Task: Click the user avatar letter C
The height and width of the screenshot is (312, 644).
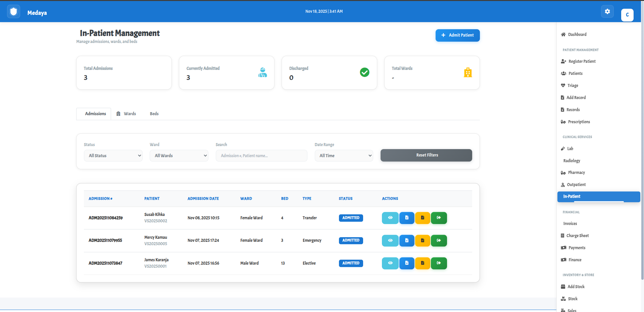Action: point(627,15)
